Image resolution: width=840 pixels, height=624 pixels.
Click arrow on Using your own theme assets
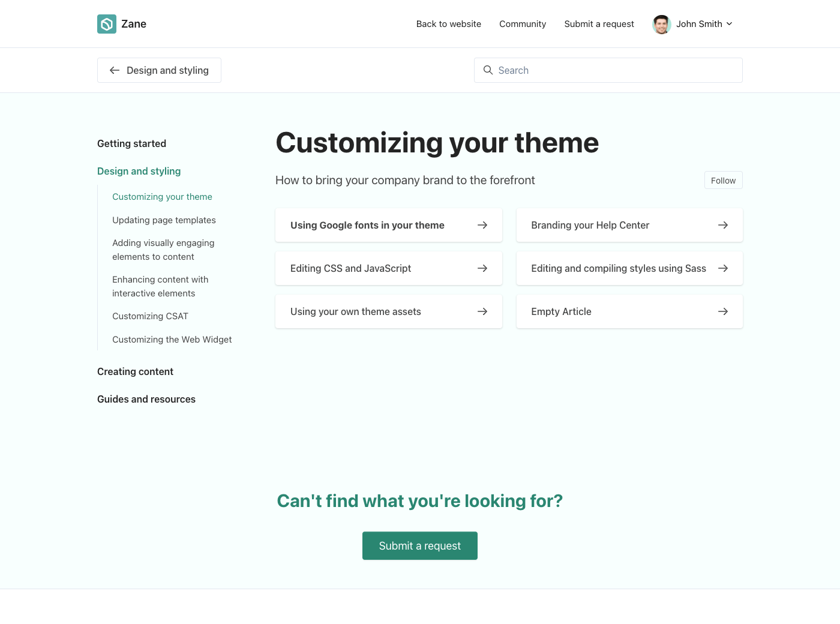pyautogui.click(x=482, y=311)
